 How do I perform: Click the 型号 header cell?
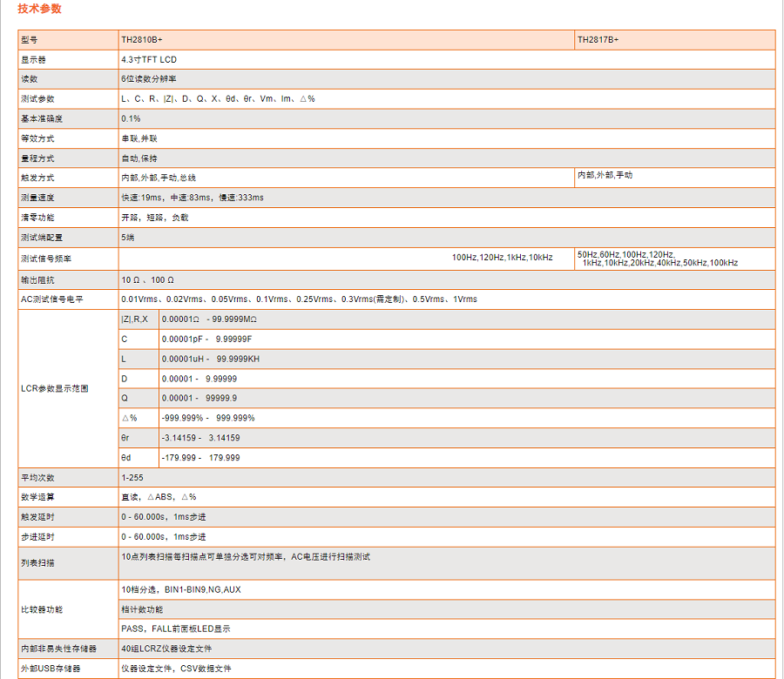pyautogui.click(x=30, y=40)
